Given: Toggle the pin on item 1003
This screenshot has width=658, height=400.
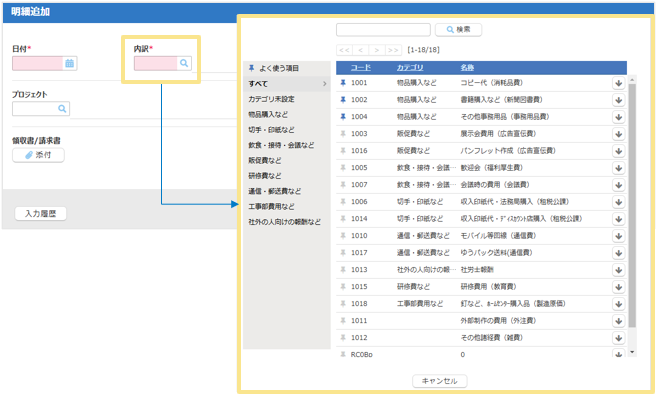Looking at the screenshot, I should click(343, 134).
